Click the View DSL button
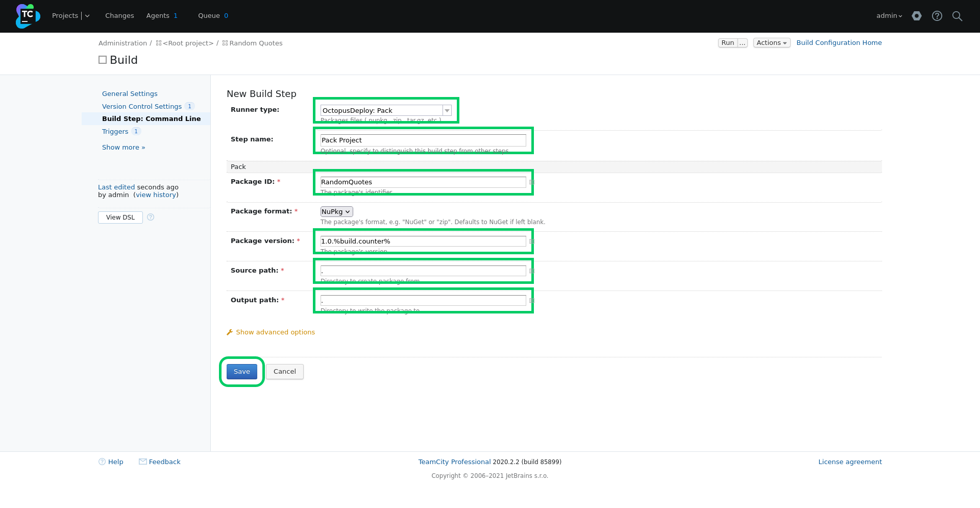 coord(120,217)
